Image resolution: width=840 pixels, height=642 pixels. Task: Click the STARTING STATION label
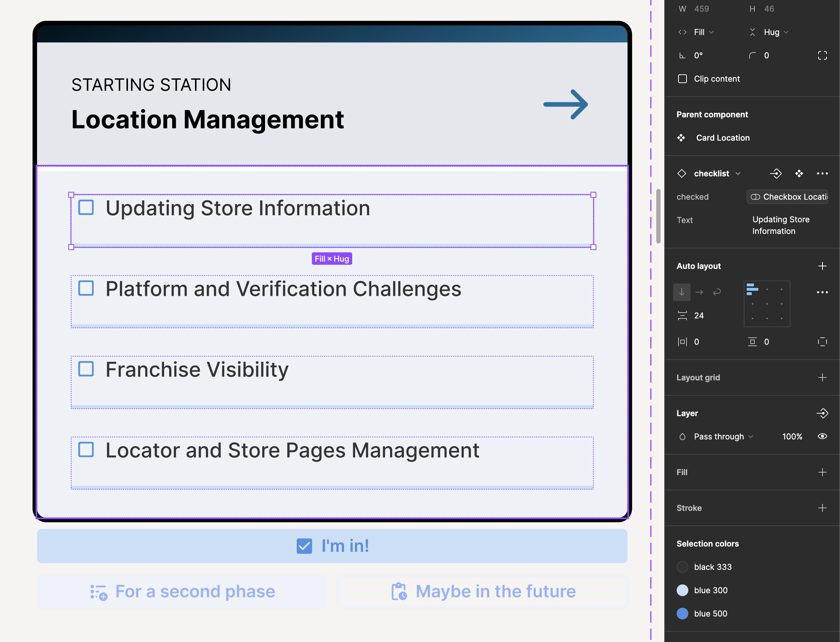pos(151,85)
